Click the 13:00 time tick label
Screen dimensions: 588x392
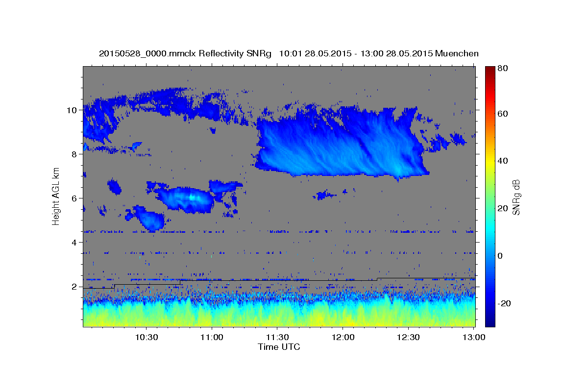click(474, 337)
